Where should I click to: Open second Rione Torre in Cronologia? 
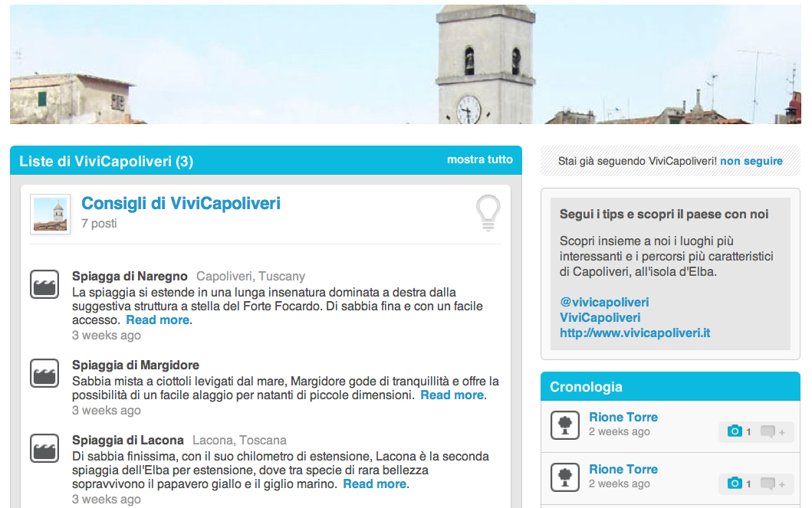[x=623, y=469]
